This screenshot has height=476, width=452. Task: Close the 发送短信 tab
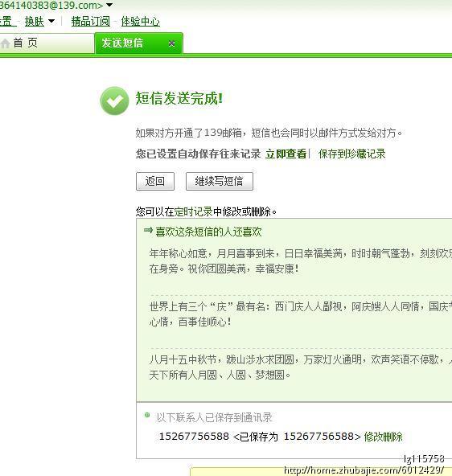click(x=171, y=43)
